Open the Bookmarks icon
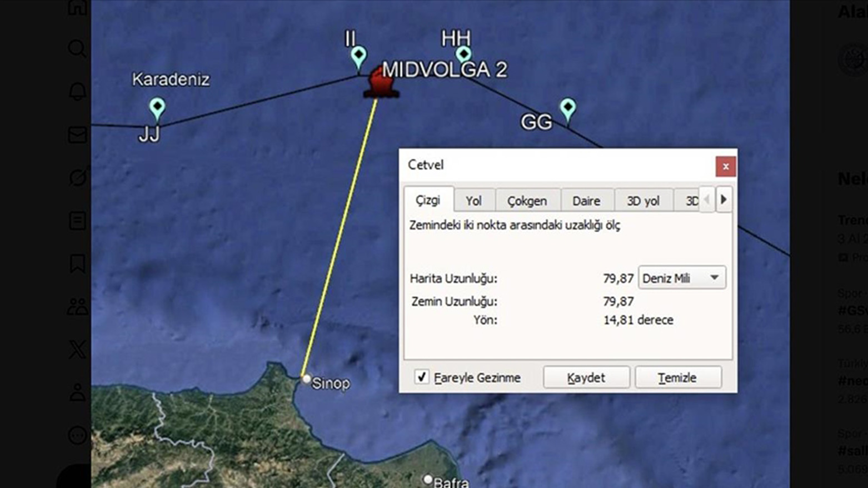 tap(78, 263)
